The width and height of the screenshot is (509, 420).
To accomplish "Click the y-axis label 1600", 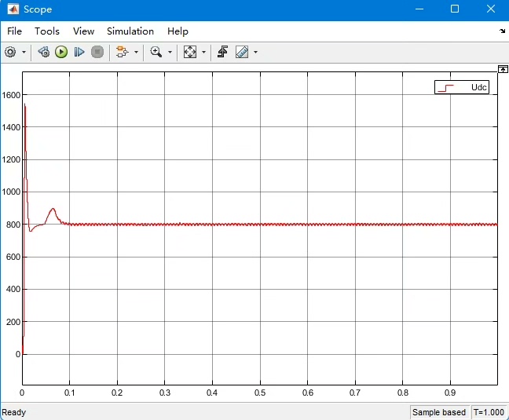I will 11,95.
